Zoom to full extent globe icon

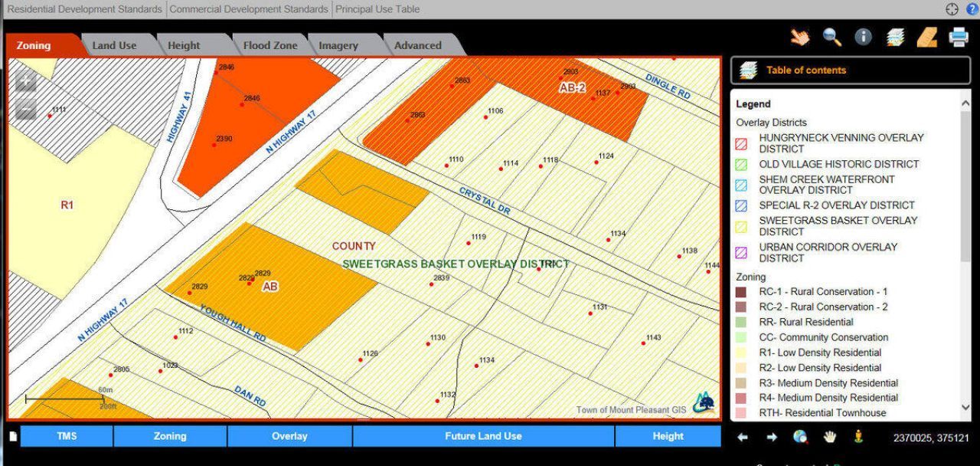pos(801,437)
